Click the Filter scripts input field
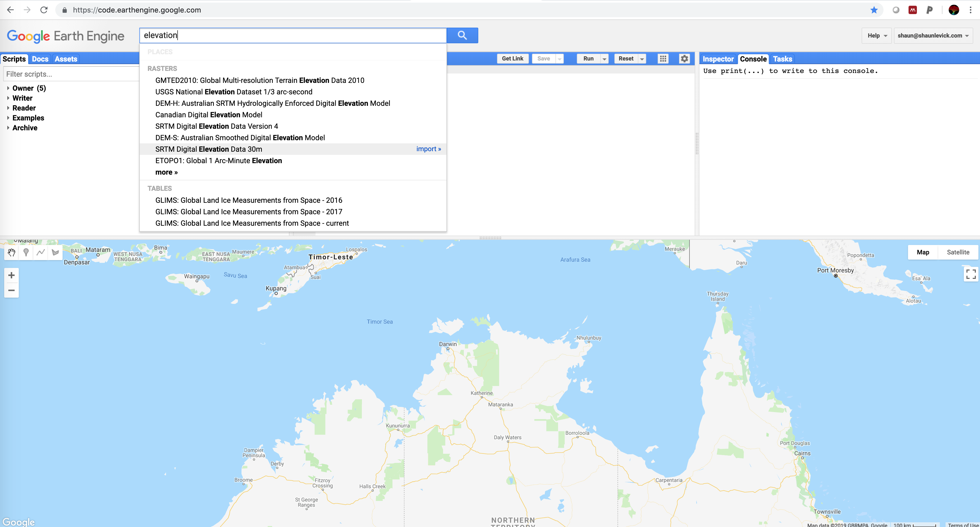 (71, 74)
